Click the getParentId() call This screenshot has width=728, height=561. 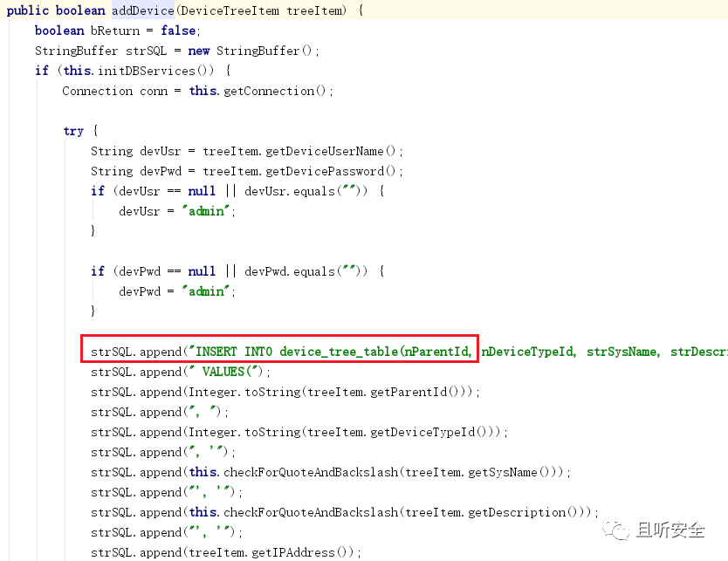(x=413, y=392)
